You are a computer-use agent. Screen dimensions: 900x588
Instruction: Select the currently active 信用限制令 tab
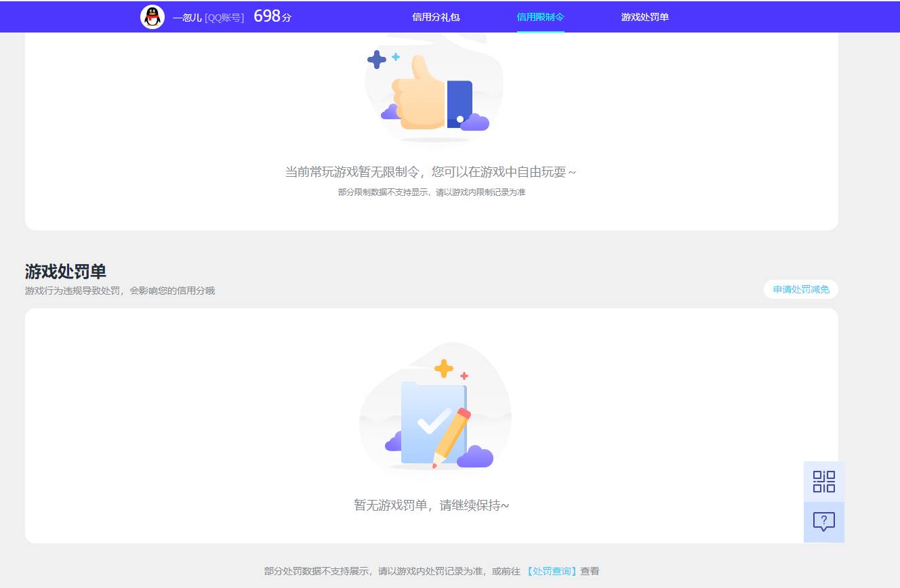pyautogui.click(x=540, y=17)
